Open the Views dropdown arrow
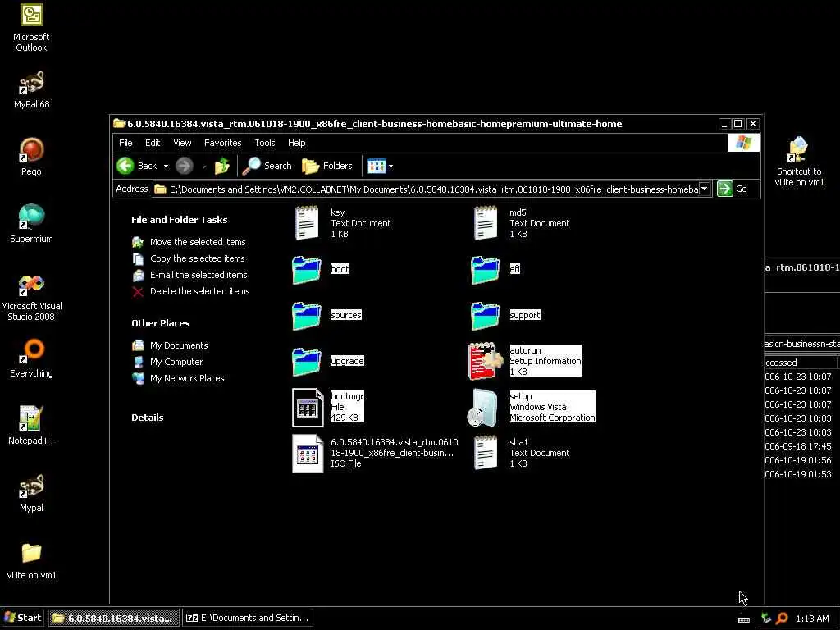This screenshot has height=630, width=840. [x=390, y=166]
